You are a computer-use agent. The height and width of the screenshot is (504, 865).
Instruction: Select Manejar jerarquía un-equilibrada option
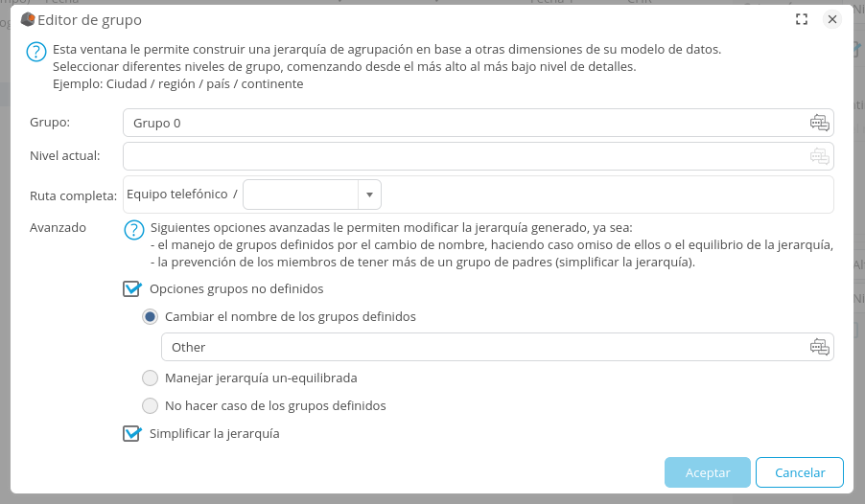pos(150,378)
